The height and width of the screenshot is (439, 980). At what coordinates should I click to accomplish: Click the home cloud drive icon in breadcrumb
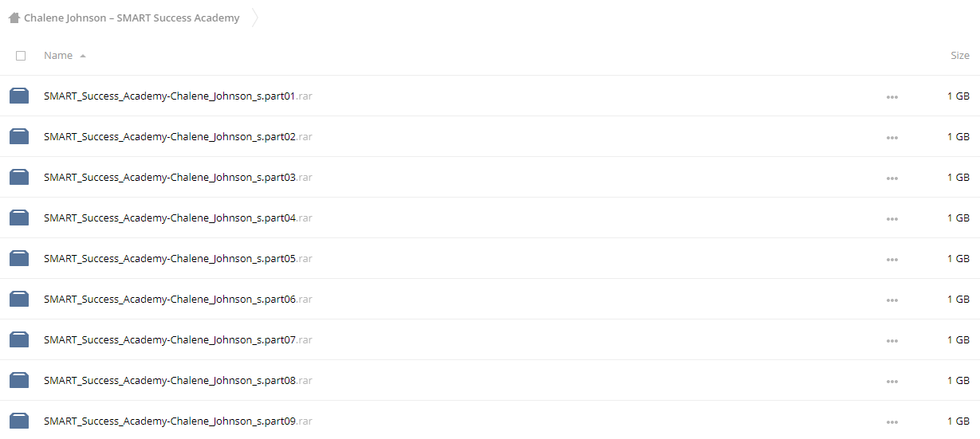point(14,18)
